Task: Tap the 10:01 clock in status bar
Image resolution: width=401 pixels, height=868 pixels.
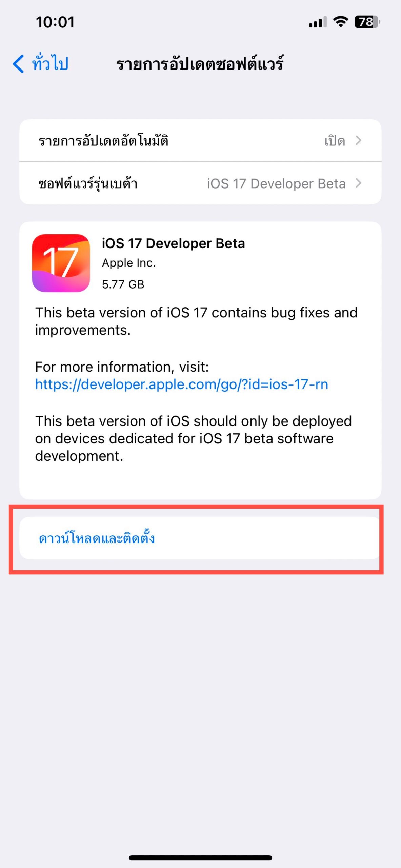Action: click(x=55, y=22)
